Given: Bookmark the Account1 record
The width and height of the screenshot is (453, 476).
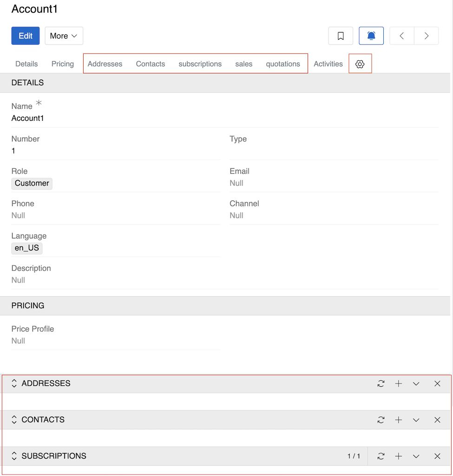Looking at the screenshot, I should pyautogui.click(x=341, y=36).
